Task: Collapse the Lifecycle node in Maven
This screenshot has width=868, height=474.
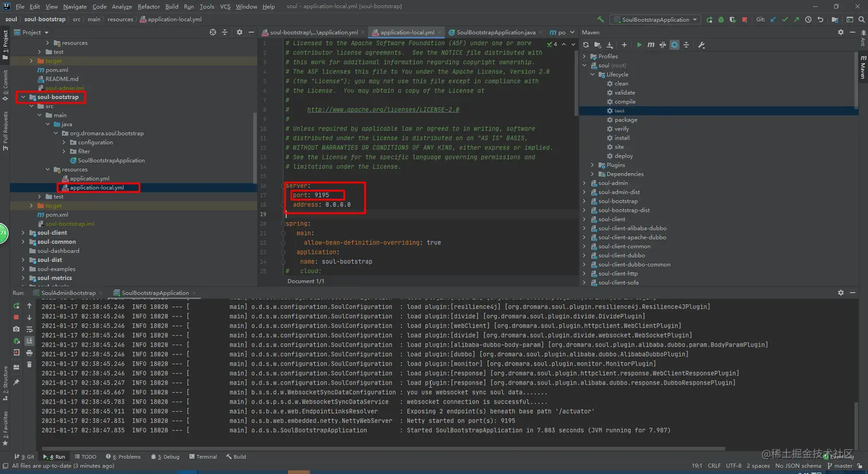Action: [593, 75]
